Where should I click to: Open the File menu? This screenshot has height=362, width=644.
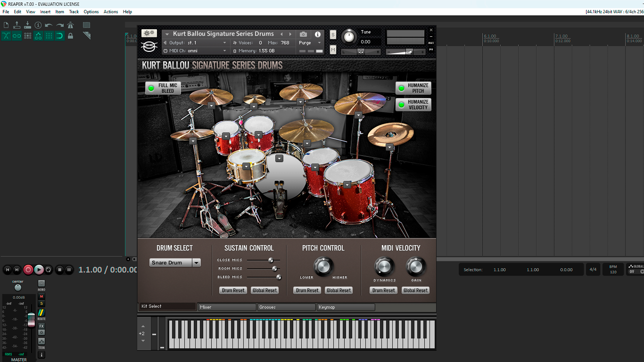tap(6, 12)
